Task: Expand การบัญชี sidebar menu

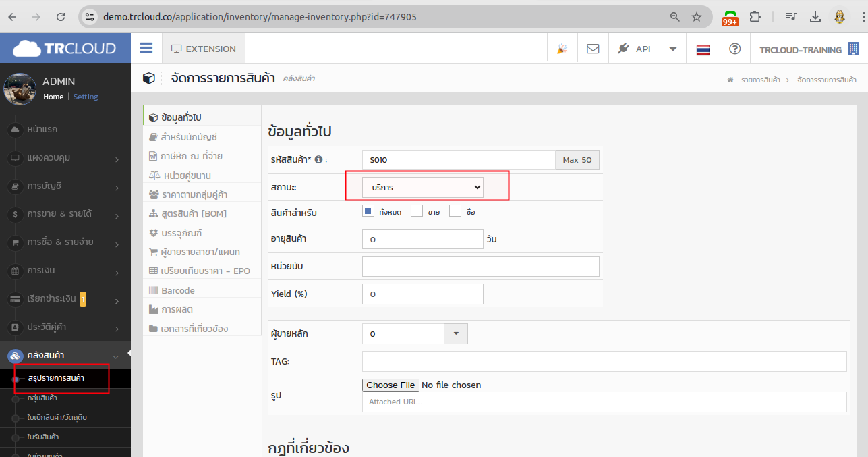Action: tap(65, 186)
